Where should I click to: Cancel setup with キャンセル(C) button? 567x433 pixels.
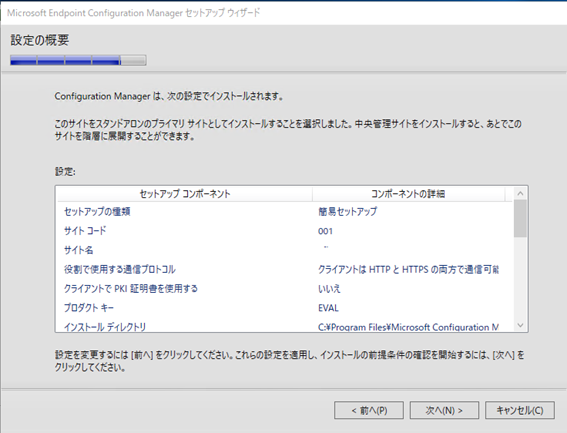[520, 410]
